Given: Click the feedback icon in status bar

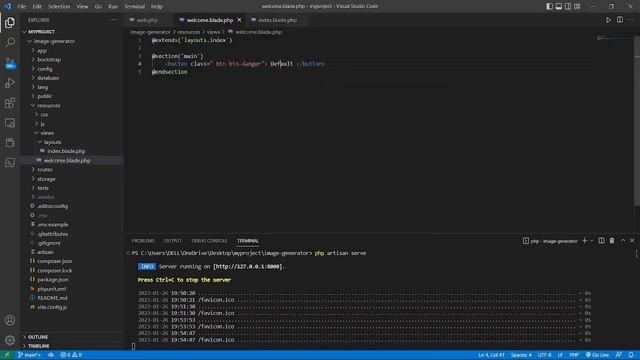Looking at the screenshot, I should (x=619, y=355).
